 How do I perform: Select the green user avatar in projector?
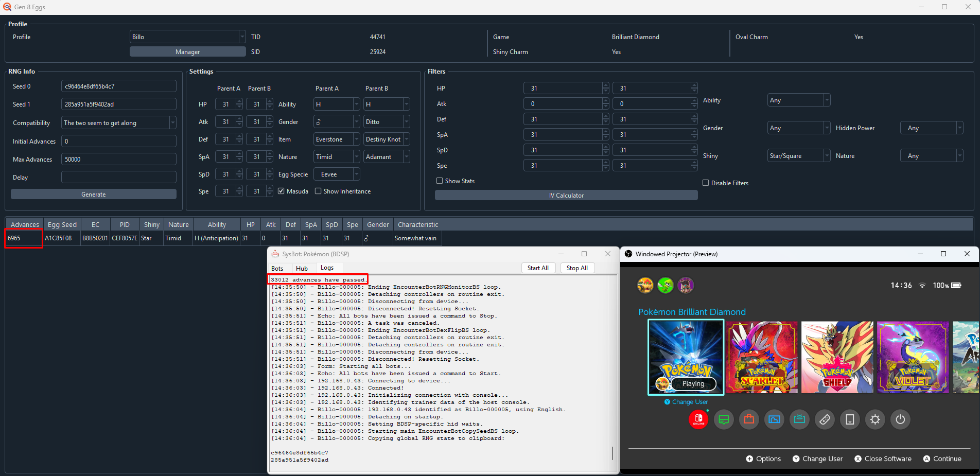(x=666, y=285)
